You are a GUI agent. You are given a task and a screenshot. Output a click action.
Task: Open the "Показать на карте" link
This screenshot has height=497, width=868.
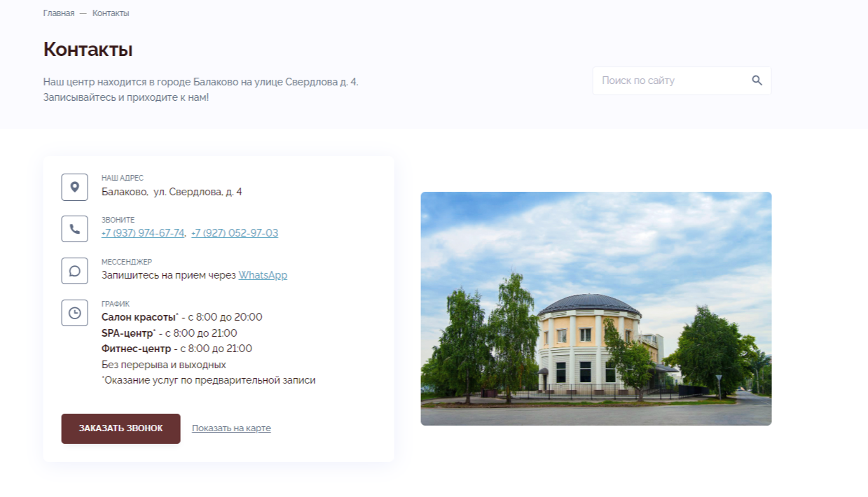[231, 428]
